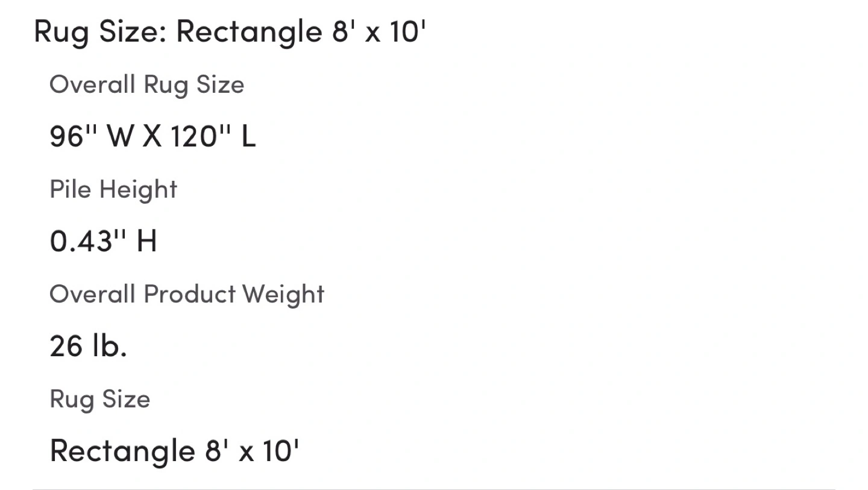Click the word Height in Pile Height
The width and height of the screenshot is (868, 490).
coord(138,190)
